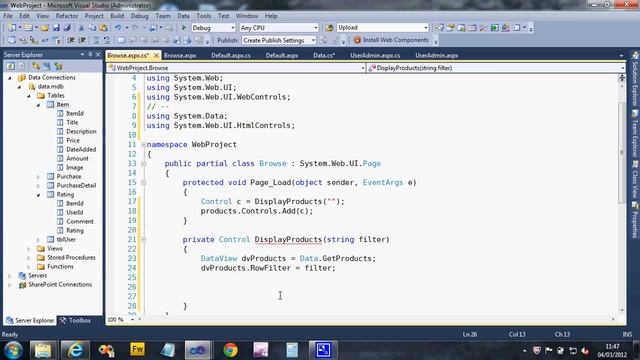The height and width of the screenshot is (360, 640).
Task: Expand the Stored Procedures folder
Action: click(29, 258)
